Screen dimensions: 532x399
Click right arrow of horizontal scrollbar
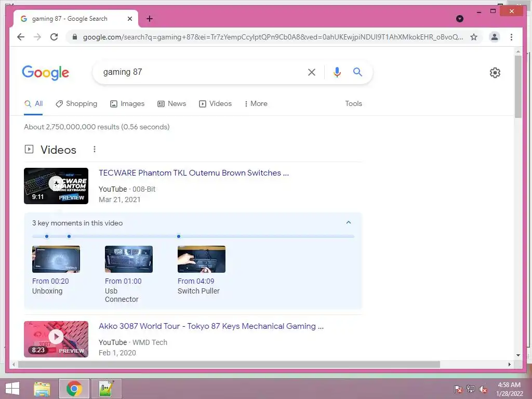[509, 364]
